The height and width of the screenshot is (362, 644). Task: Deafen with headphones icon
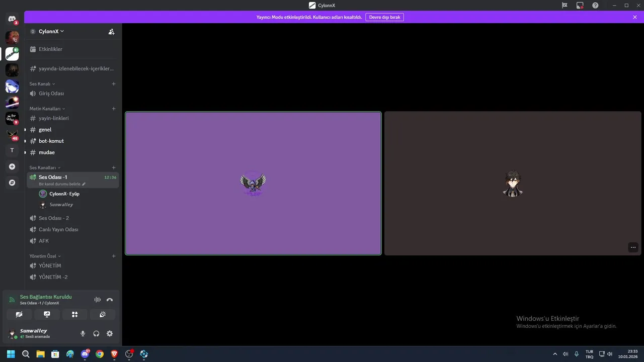tap(96, 333)
